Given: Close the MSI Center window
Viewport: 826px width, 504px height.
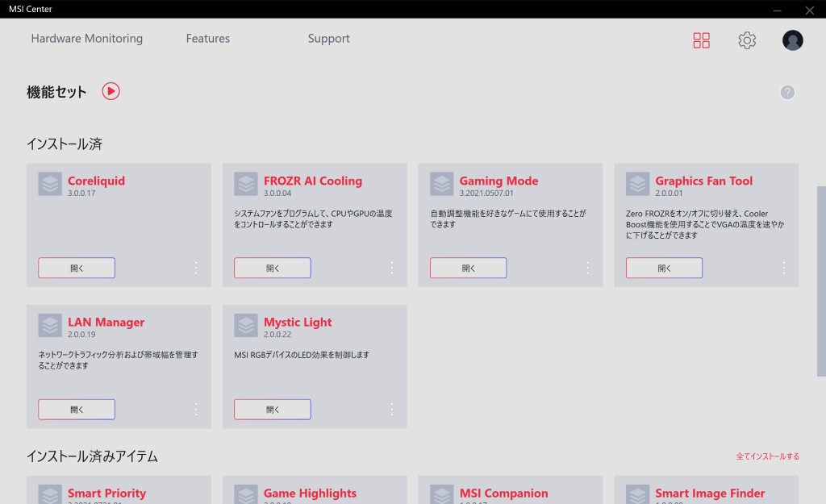Looking at the screenshot, I should coord(810,10).
